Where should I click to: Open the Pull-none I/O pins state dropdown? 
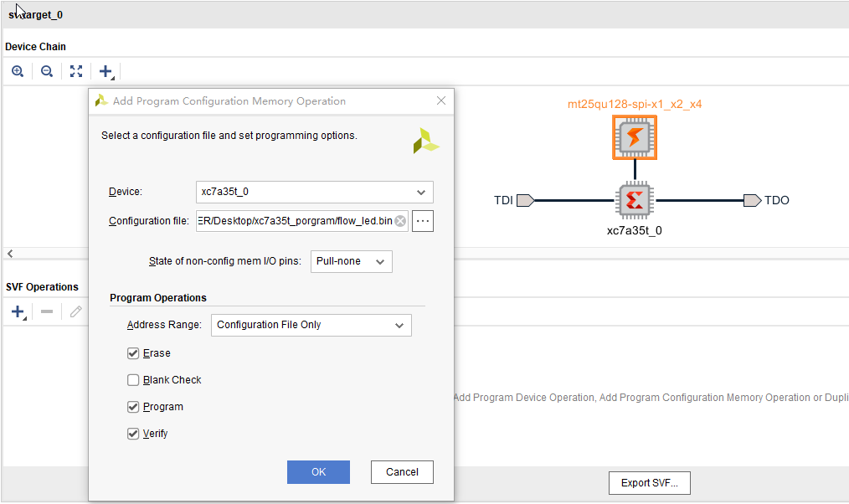352,261
